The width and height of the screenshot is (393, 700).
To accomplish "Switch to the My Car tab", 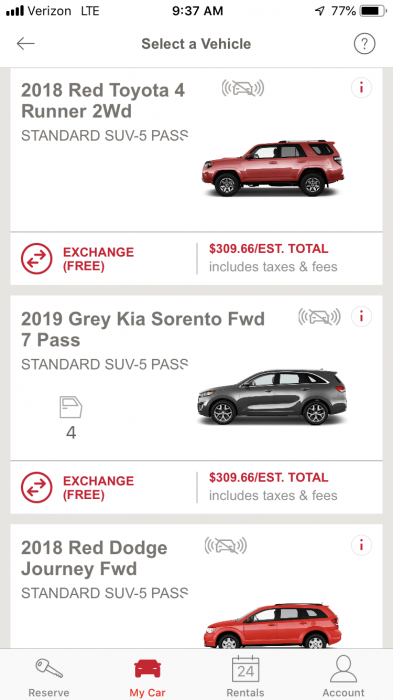I will click(147, 677).
